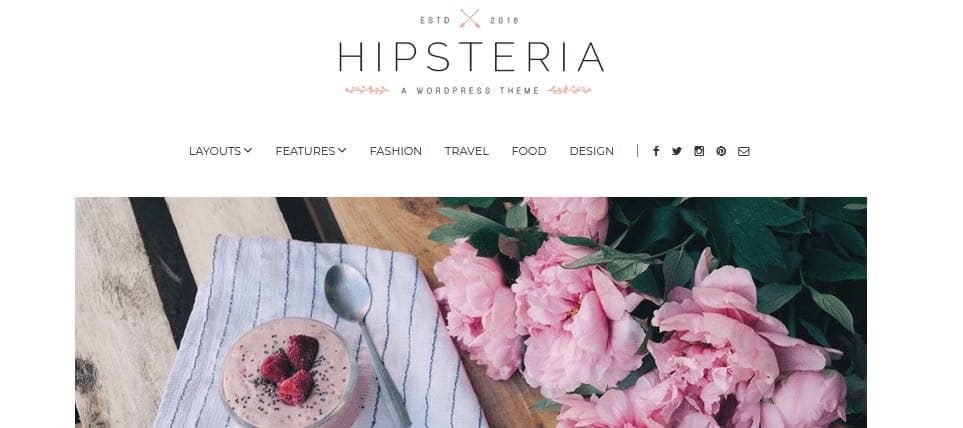Open the Instagram icon link
The width and height of the screenshot is (963, 428).
[699, 151]
